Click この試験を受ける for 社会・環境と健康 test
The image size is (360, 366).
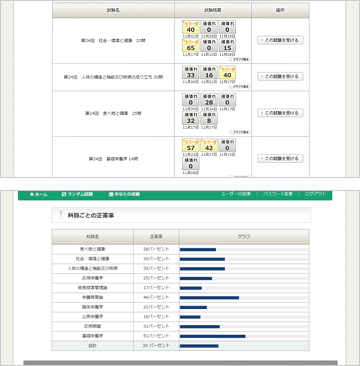(x=280, y=40)
